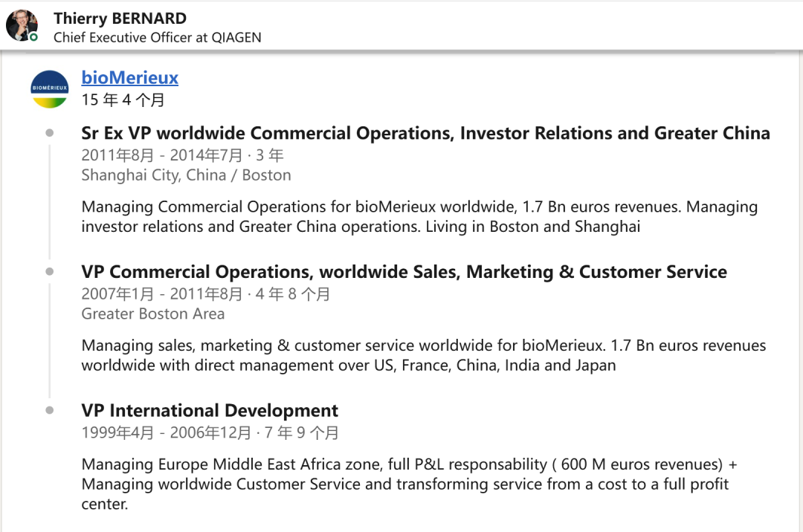Screen dimensions: 803x532
Task: Select the Sr Ex VP worldwide Commercial Operations title
Action: click(x=425, y=133)
